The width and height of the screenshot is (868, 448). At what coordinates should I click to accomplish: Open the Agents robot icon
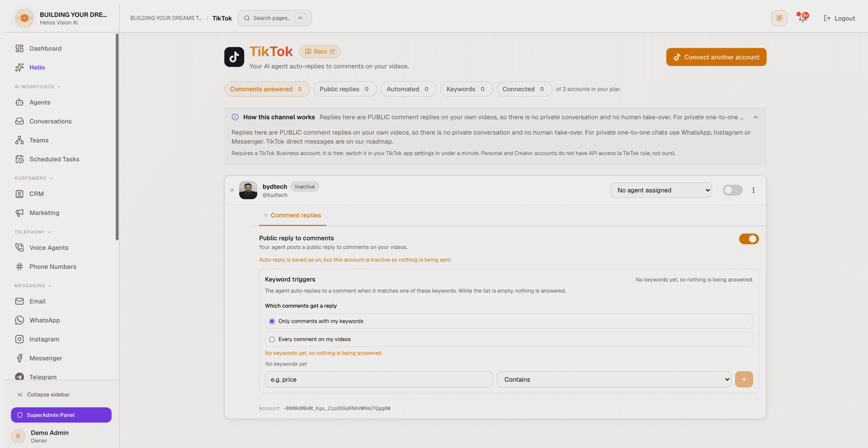pyautogui.click(x=19, y=103)
